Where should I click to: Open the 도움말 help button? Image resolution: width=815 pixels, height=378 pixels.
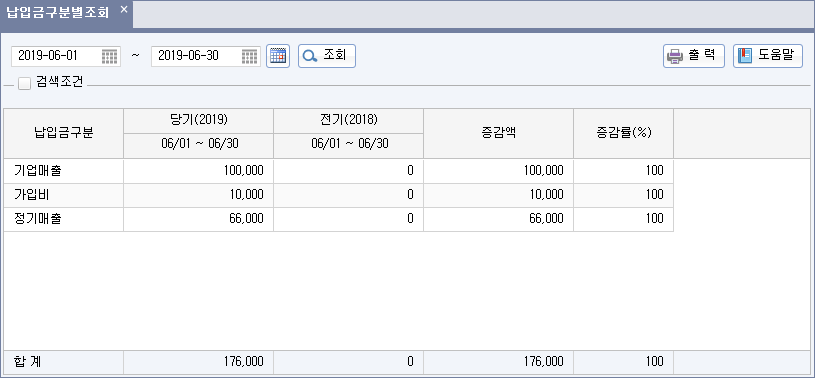coord(768,56)
